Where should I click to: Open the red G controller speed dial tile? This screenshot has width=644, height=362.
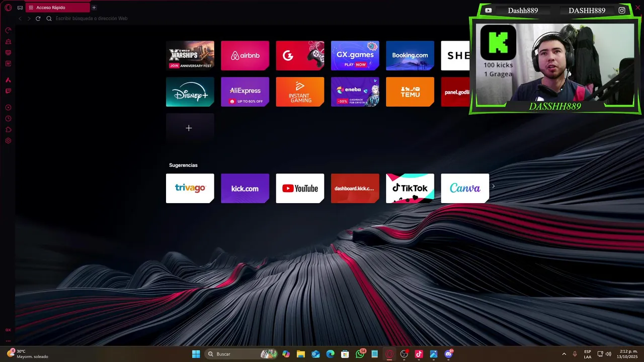click(300, 55)
